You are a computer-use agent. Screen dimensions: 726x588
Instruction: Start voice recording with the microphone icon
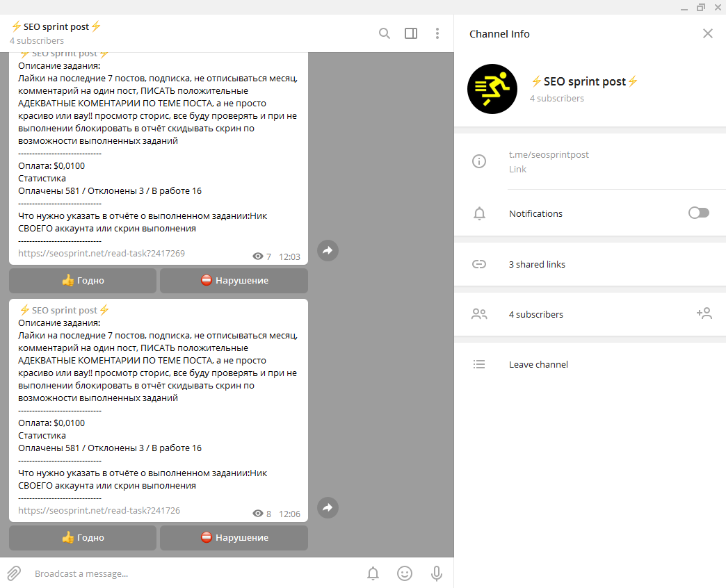(x=436, y=573)
